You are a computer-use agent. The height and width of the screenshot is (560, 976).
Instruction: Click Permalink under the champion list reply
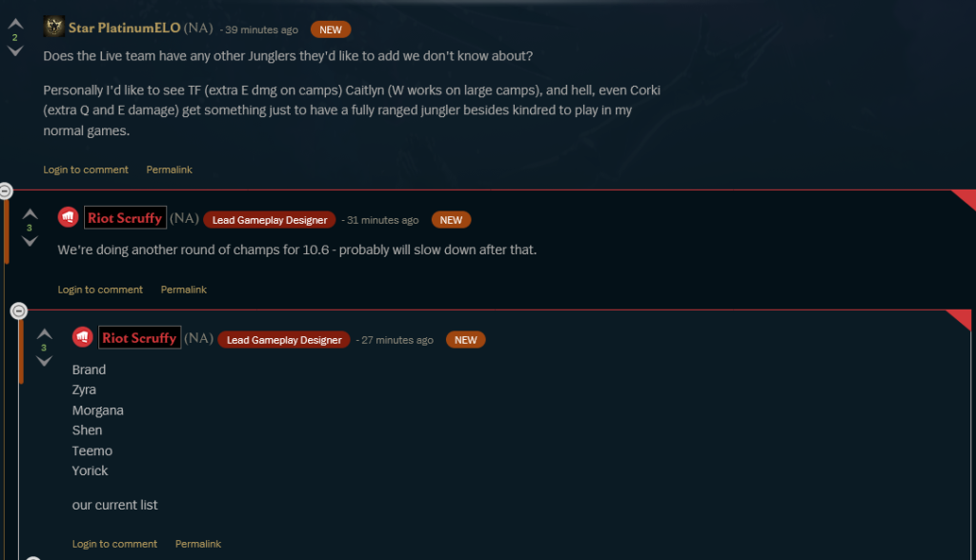[x=198, y=544]
